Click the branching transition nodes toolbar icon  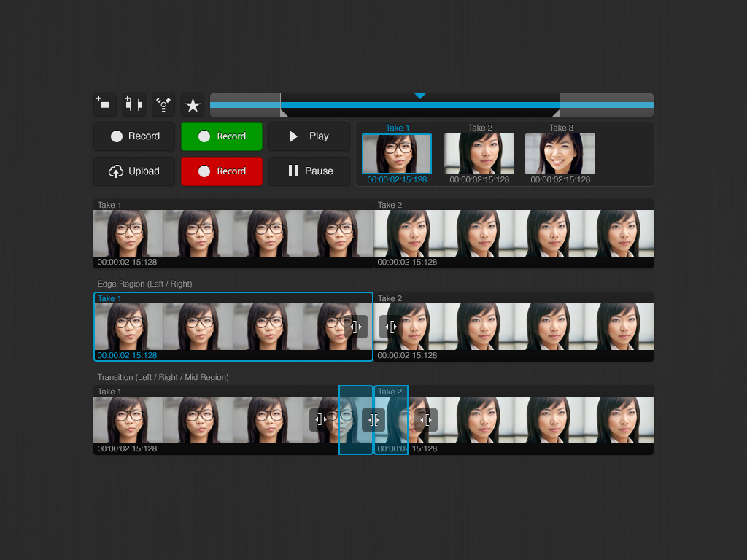[163, 105]
